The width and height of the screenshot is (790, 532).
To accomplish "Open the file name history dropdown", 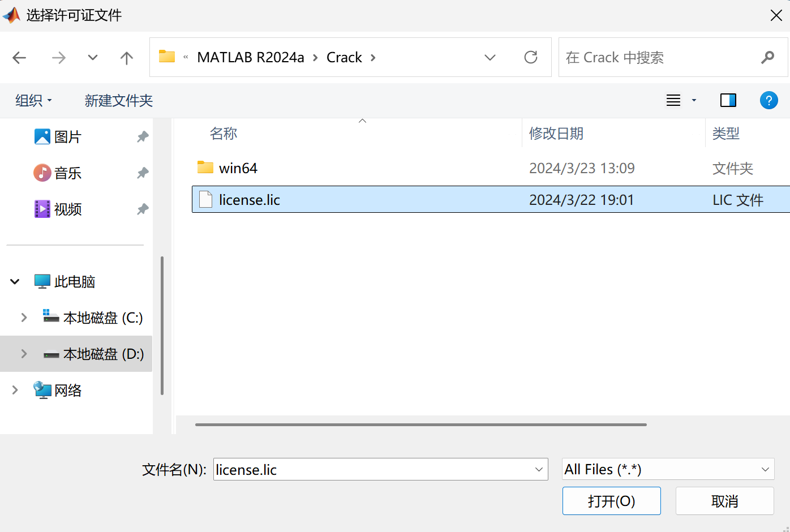I will pos(538,469).
